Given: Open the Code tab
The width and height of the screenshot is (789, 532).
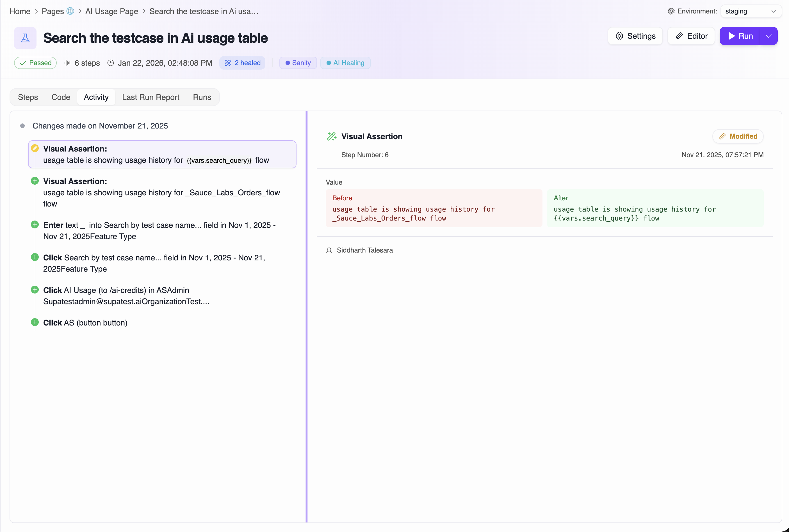Looking at the screenshot, I should (61, 97).
